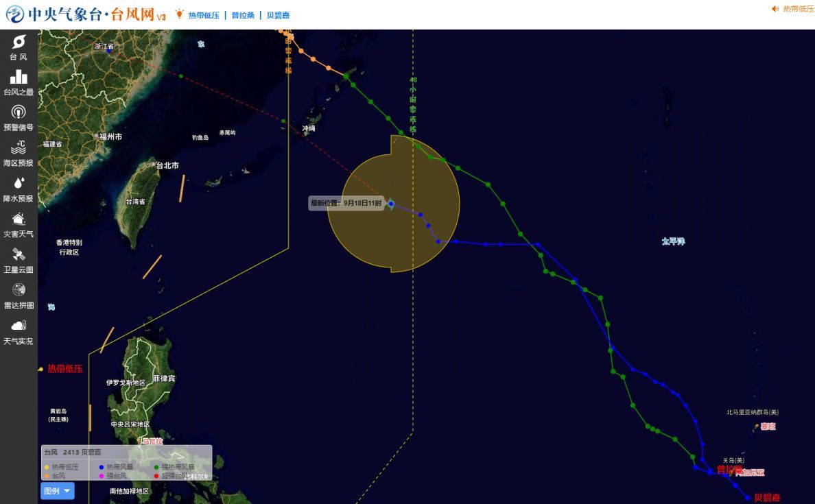Viewport: 815px width, 504px height.
Task: Click the red 贝碧嘉 label at bottom right
Action: 767,498
